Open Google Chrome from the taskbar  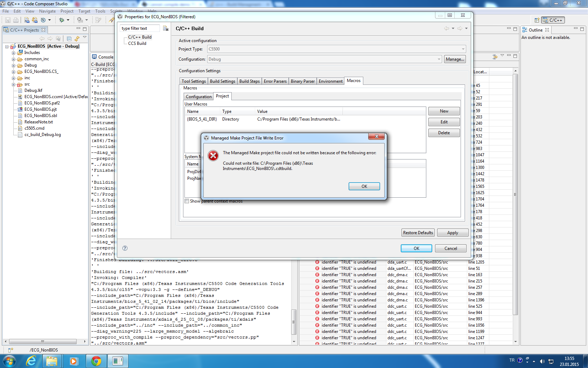96,361
